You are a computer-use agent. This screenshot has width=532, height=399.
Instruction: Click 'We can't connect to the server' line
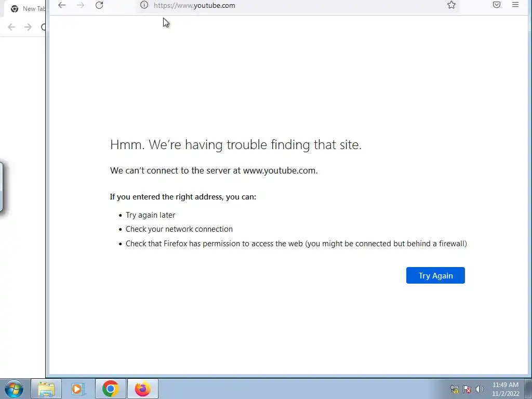point(214,170)
